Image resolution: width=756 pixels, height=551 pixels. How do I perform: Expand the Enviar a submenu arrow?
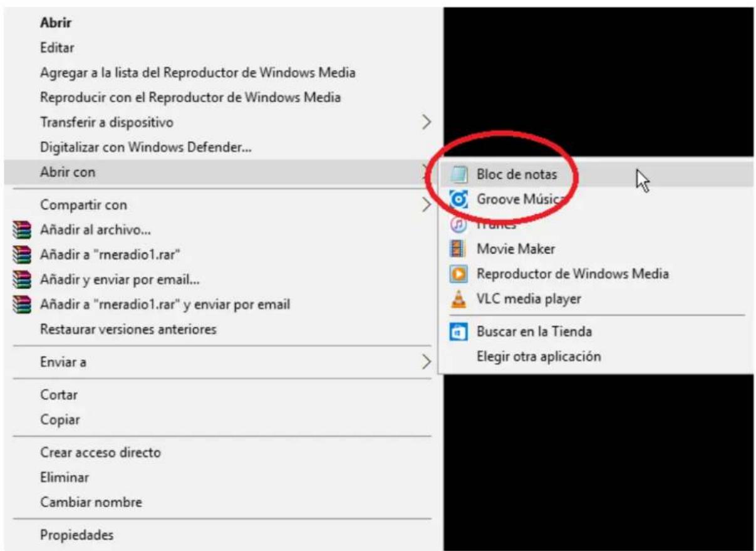coord(427,362)
